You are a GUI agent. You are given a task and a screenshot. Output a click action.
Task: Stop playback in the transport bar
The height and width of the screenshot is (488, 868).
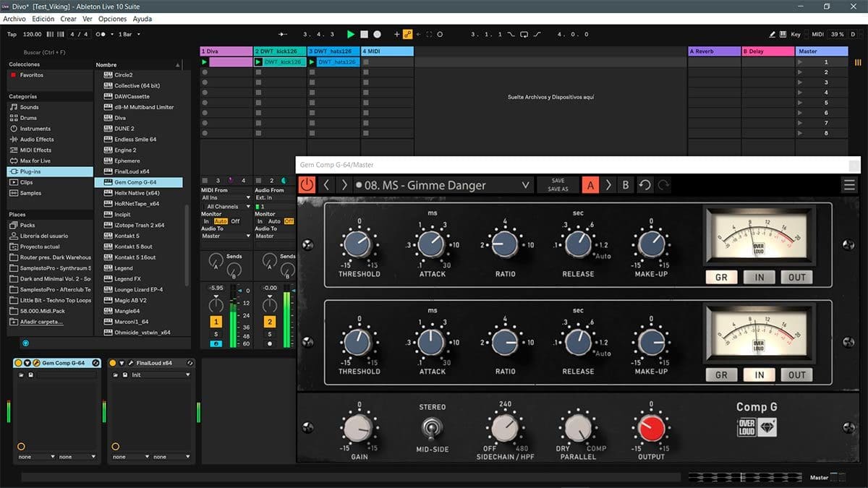[364, 34]
